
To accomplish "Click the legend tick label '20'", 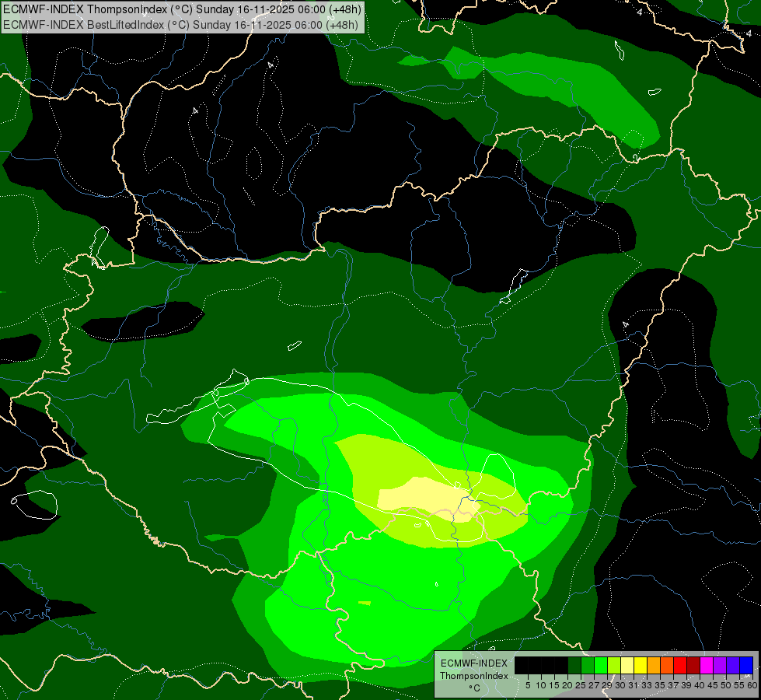I will pyautogui.click(x=567, y=685).
